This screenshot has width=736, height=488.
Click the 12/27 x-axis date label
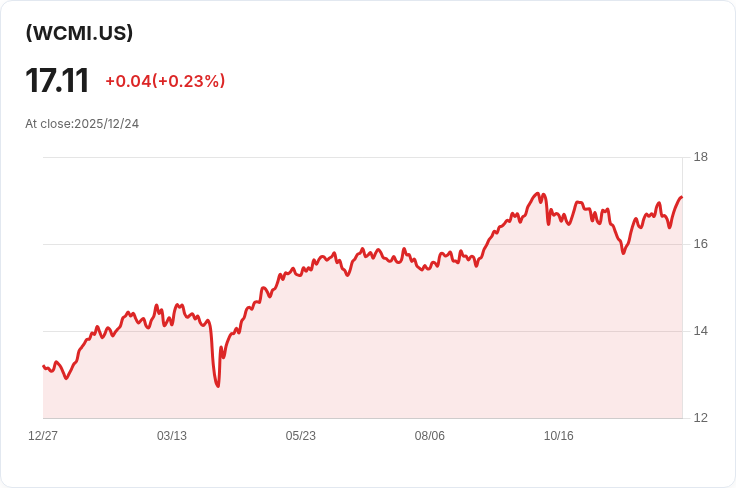[x=43, y=436]
